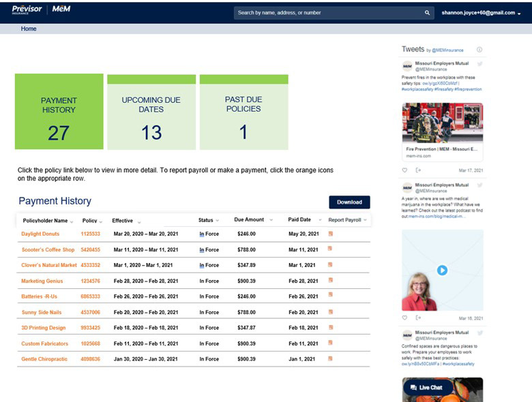Click Twitter bird icon on first tweet
The image size is (532, 402).
(x=479, y=64)
